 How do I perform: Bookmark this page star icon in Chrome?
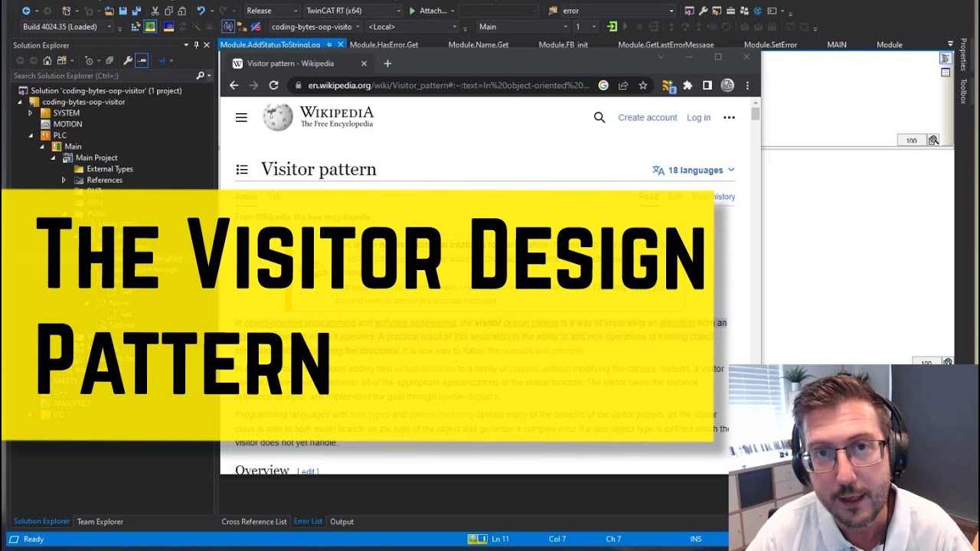click(642, 86)
